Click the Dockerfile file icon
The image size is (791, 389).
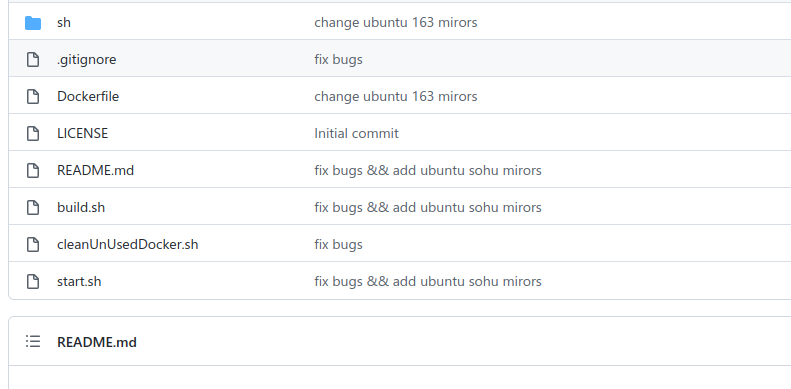(x=33, y=96)
